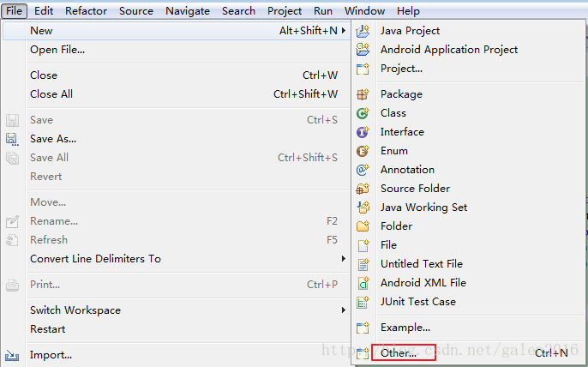Open the Edit menu
This screenshot has width=588, height=367.
click(44, 11)
